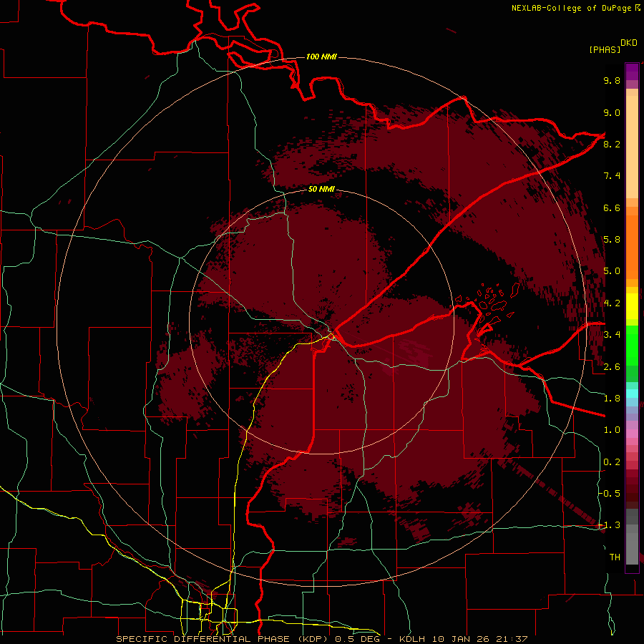The image size is (644, 644).
Task: Click the TH label on the scale
Action: pos(615,557)
